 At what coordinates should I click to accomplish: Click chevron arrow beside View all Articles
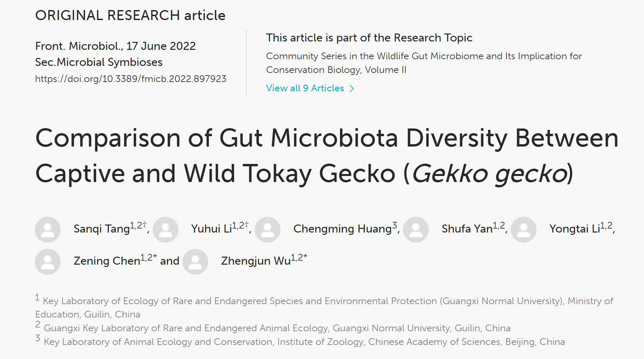351,89
